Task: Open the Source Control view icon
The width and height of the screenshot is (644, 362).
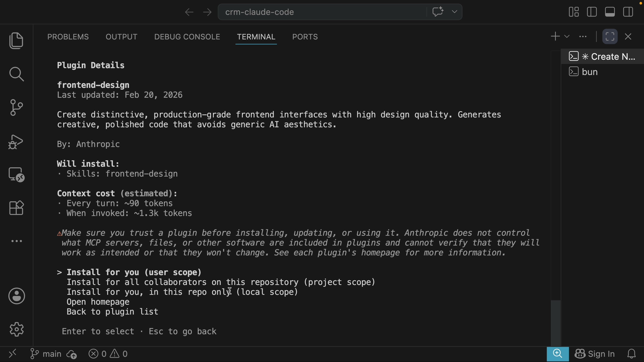Action: click(x=17, y=107)
